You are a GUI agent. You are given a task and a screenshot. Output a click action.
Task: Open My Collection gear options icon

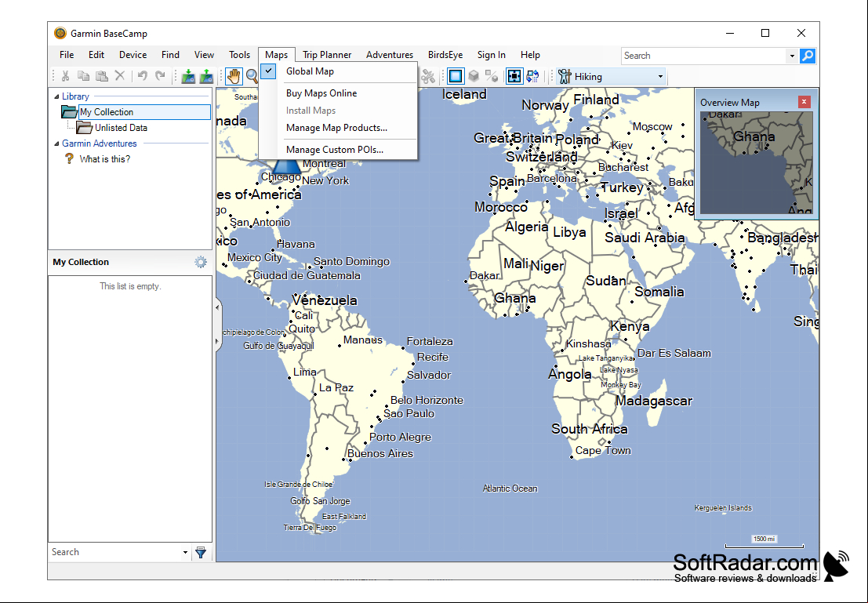click(x=201, y=262)
